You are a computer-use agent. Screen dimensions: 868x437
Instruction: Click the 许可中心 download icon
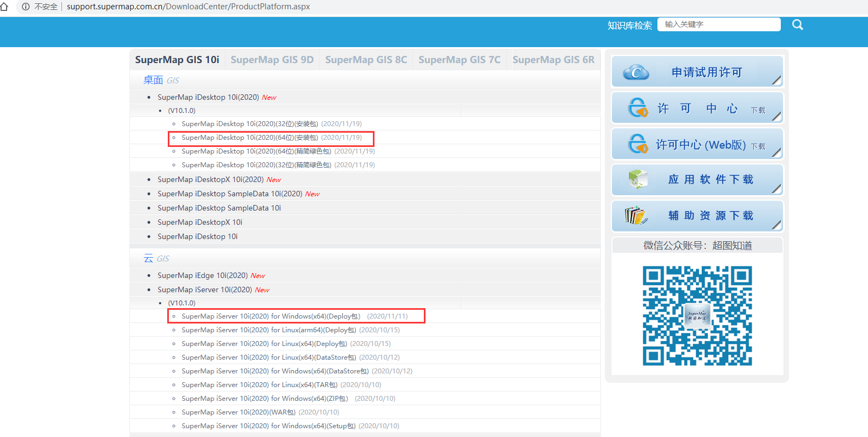coord(638,108)
